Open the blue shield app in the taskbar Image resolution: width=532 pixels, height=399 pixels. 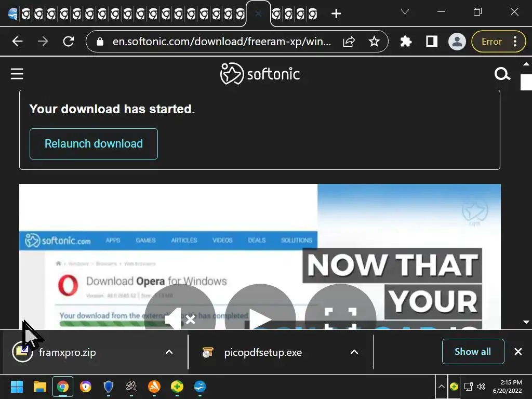coord(108,387)
